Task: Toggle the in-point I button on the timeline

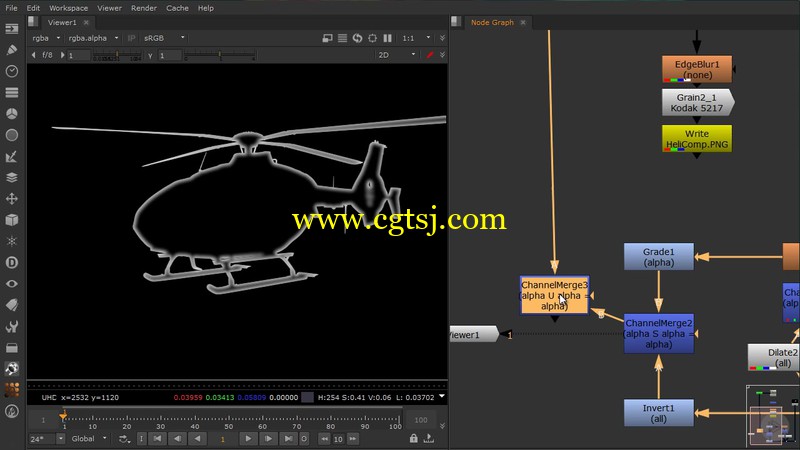Action: coord(141,439)
